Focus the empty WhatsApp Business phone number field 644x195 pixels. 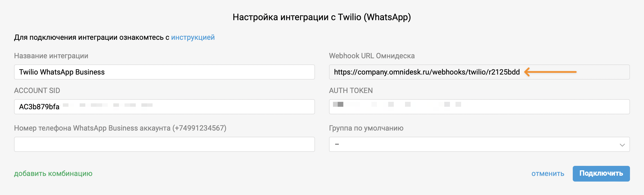point(164,144)
